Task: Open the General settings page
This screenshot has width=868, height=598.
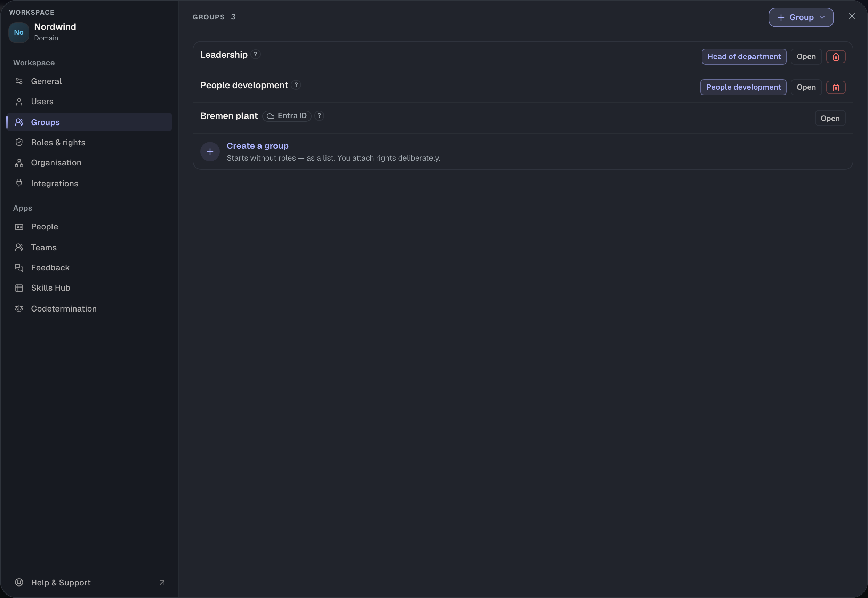Action: click(x=89, y=81)
